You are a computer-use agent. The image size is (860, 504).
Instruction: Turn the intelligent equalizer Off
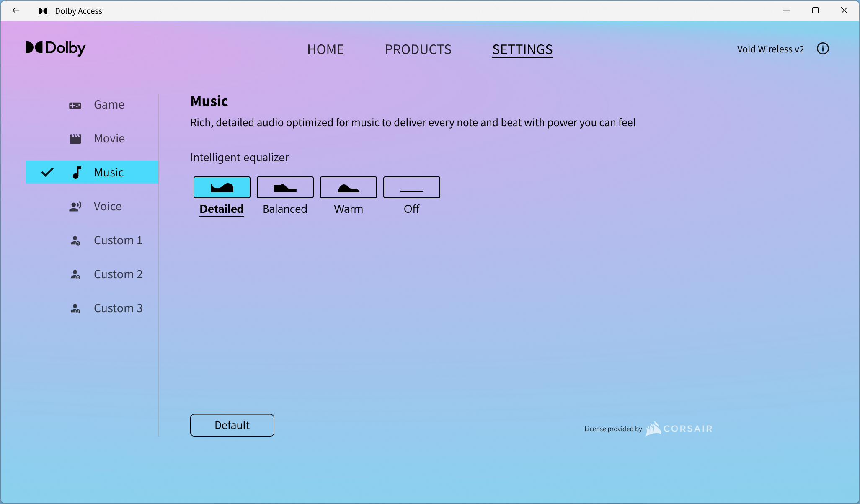(412, 187)
